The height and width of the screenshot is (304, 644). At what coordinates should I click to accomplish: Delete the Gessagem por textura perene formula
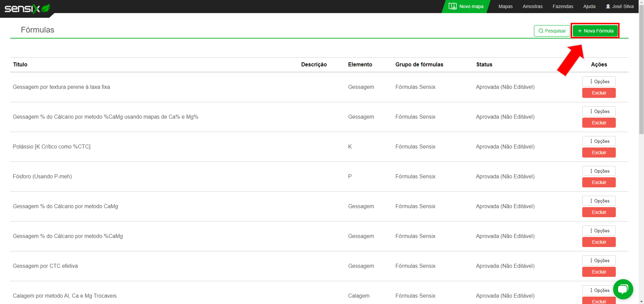point(599,93)
